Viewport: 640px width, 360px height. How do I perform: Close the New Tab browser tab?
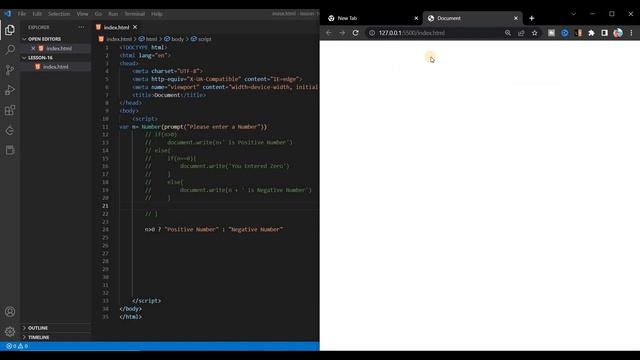point(416,18)
